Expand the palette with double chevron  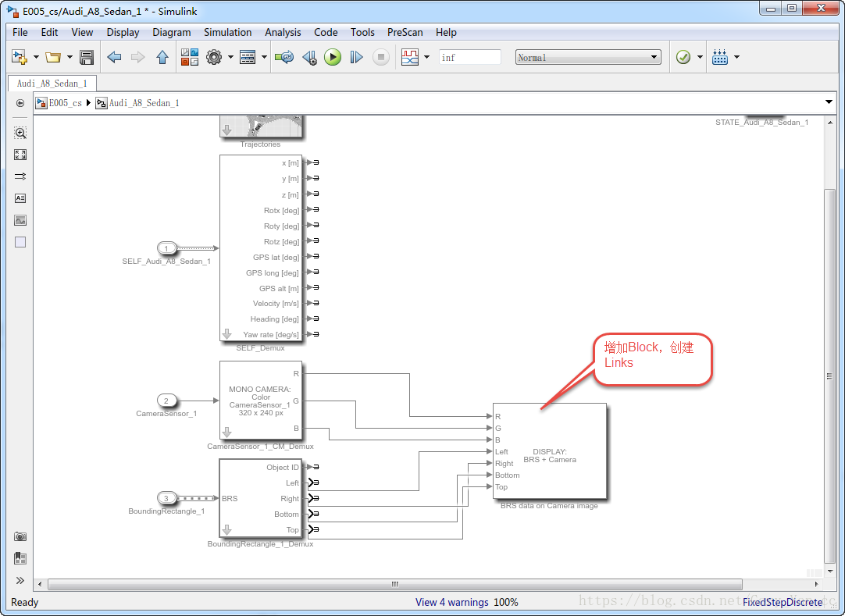click(20, 580)
